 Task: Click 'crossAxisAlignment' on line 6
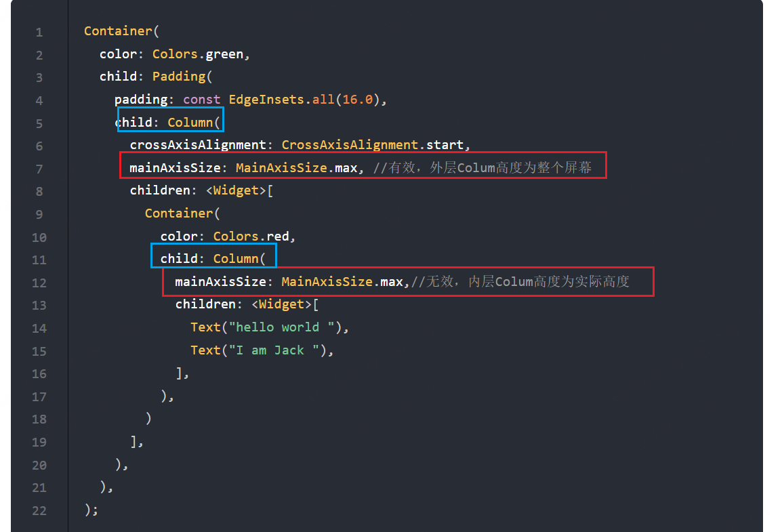(198, 145)
